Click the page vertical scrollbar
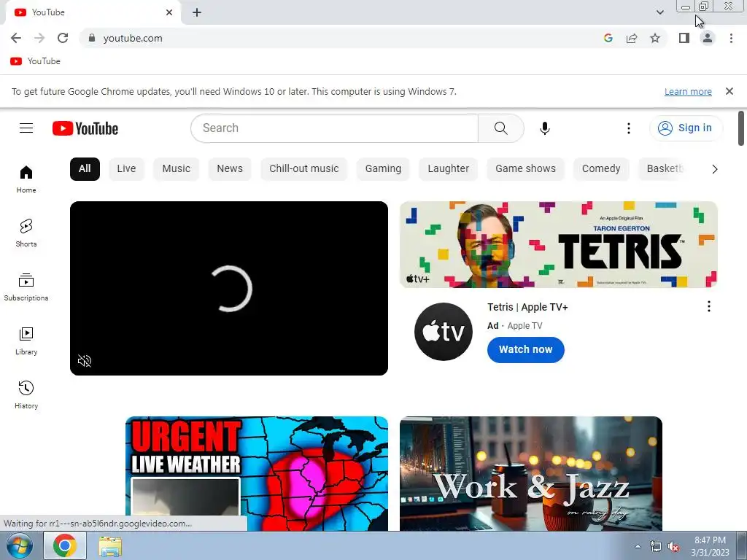This screenshot has width=747, height=560. [x=741, y=128]
